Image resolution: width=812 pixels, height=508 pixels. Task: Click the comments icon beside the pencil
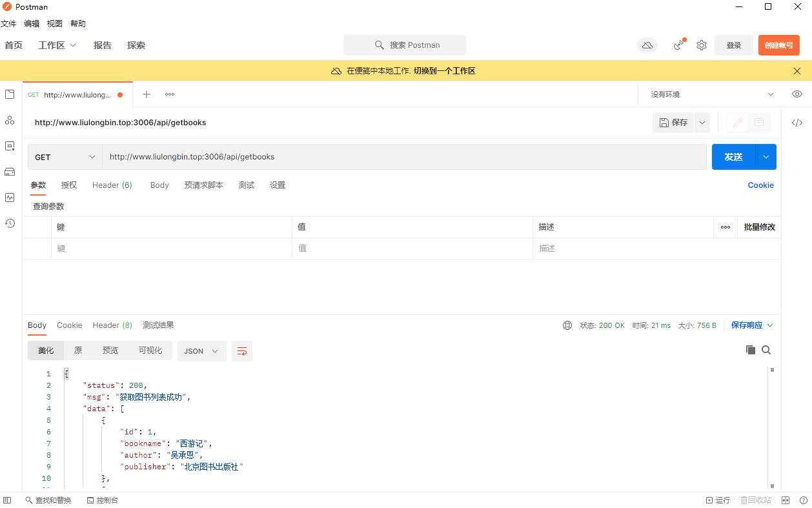pos(759,123)
